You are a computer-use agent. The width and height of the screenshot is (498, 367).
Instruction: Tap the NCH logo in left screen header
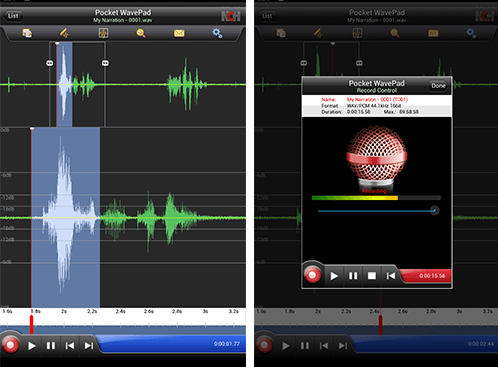[231, 16]
